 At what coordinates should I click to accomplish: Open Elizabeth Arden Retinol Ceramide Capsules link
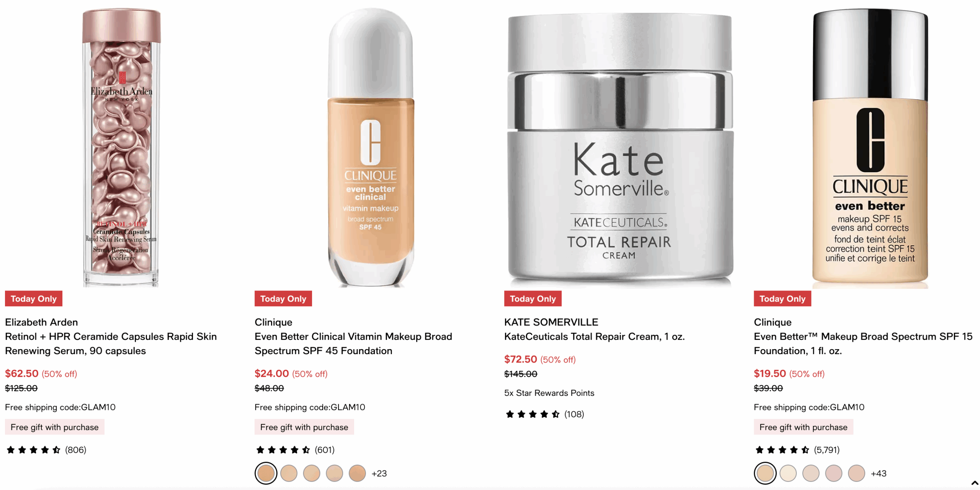click(111, 343)
